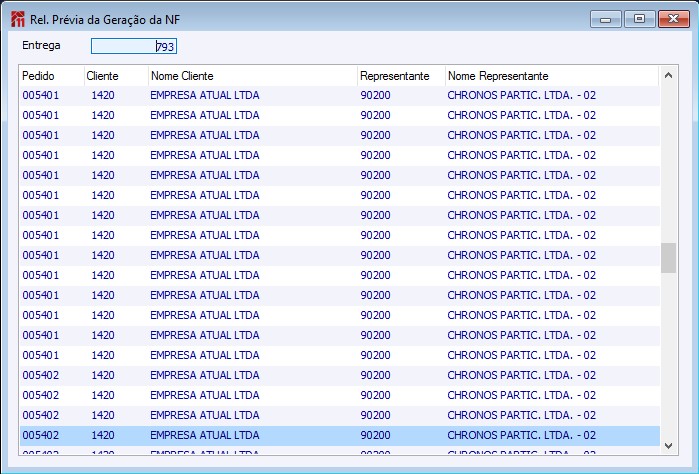Click the Nome Representante column header
Image resolution: width=699 pixels, height=474 pixels.
552,76
